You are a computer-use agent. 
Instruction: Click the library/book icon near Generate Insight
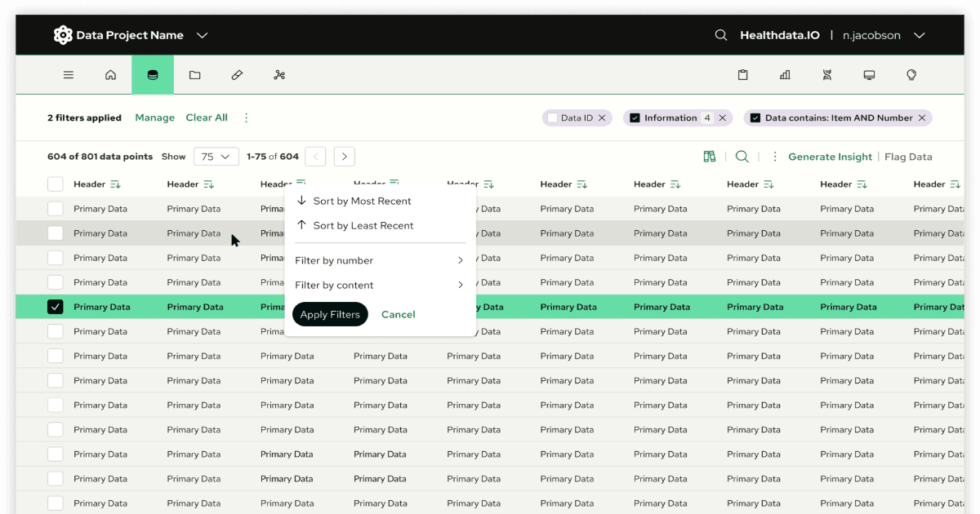709,156
